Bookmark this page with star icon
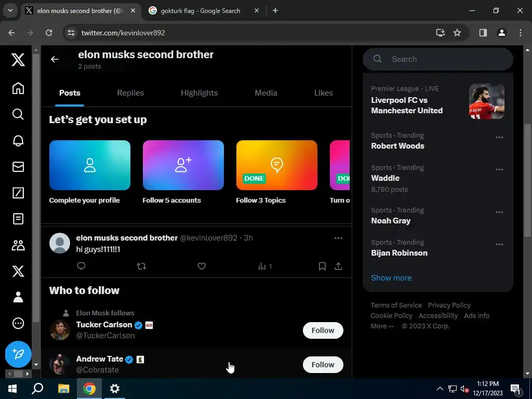 (457, 33)
